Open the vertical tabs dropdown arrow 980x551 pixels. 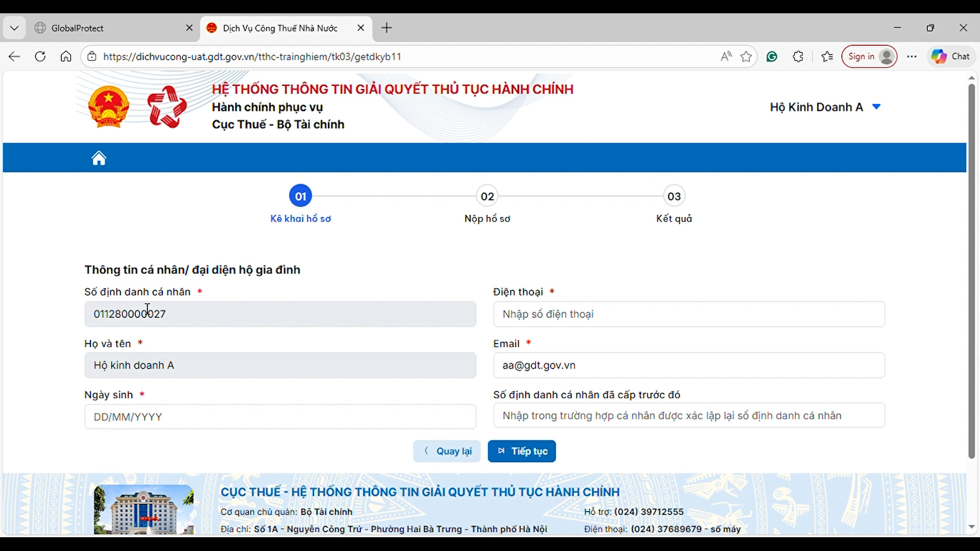(14, 28)
